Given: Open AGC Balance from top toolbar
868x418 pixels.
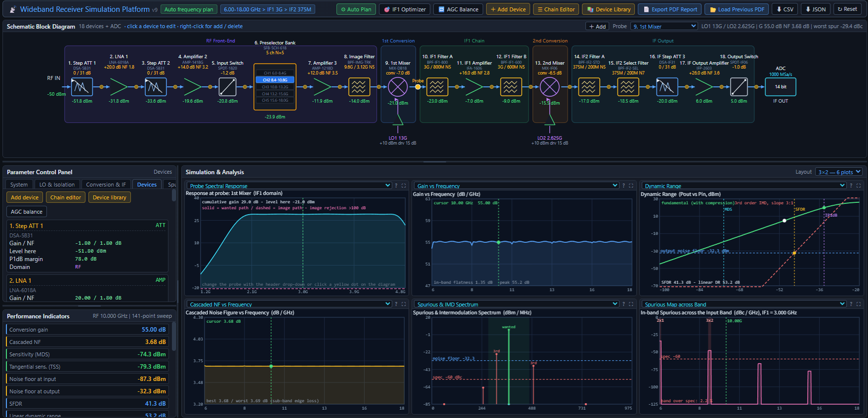Looking at the screenshot, I should click(458, 9).
